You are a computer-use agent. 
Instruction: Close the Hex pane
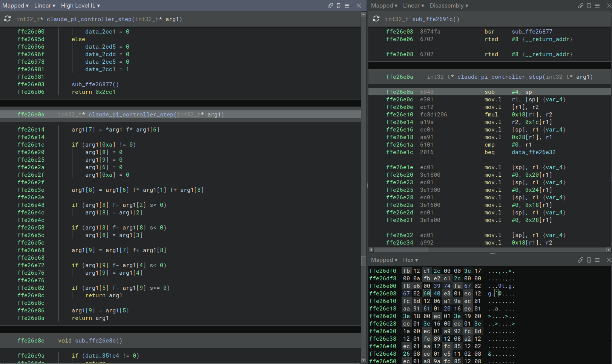[609, 260]
